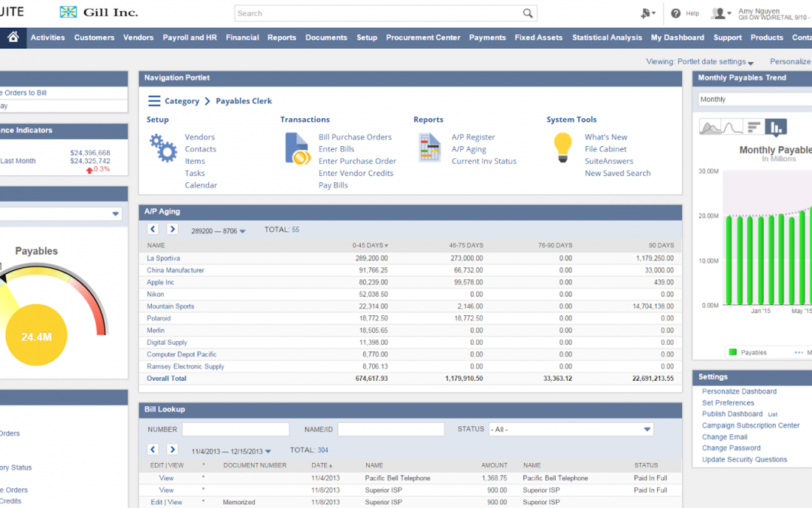Open Viewing: Portlet date settings dropdown
This screenshot has height=508, width=812.
click(700, 62)
